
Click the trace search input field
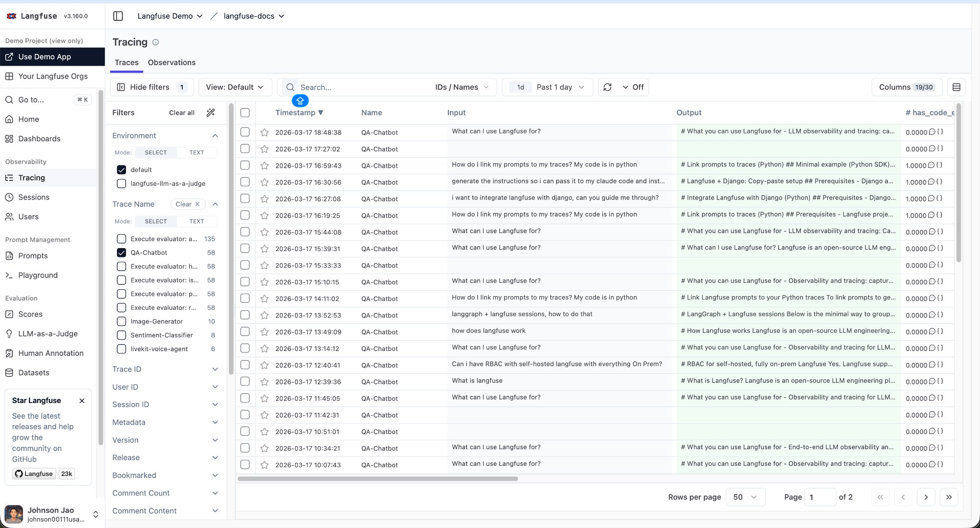363,87
